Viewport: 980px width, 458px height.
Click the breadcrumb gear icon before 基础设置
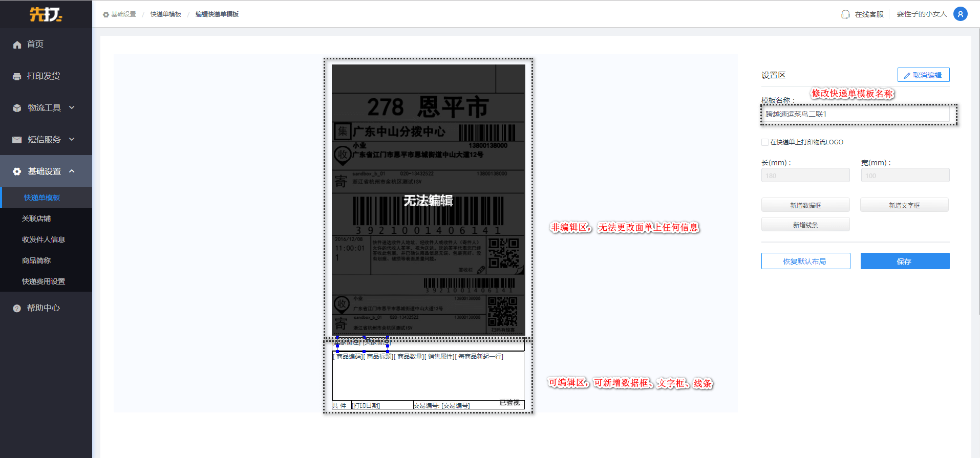click(106, 14)
